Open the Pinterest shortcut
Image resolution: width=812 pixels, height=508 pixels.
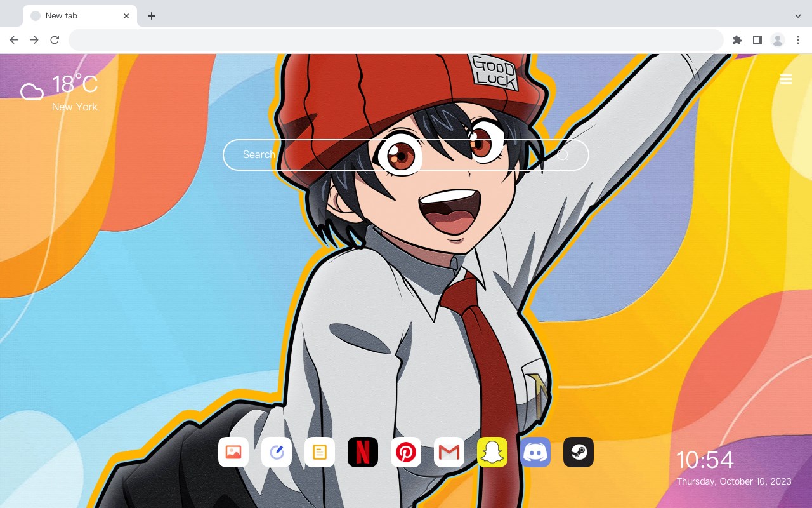click(x=406, y=452)
